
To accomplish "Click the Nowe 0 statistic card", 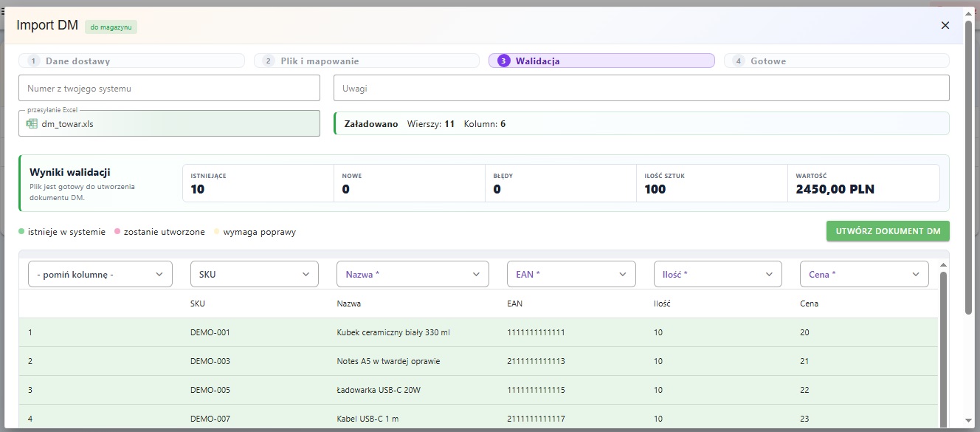I will tap(410, 183).
